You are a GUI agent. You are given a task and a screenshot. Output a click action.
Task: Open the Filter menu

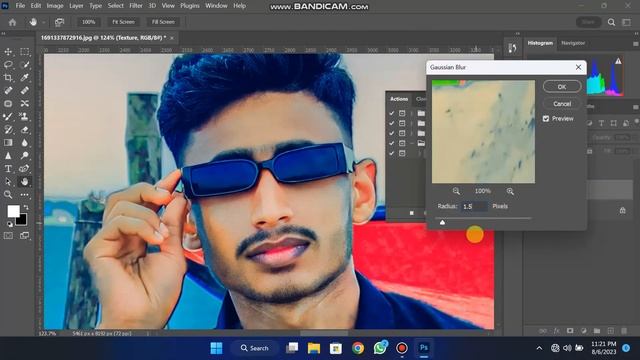[136, 6]
